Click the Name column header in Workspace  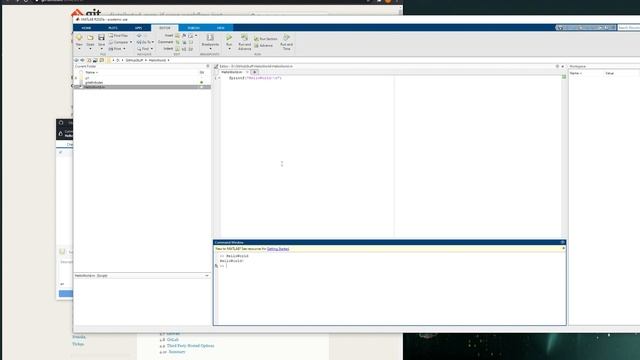coord(576,73)
